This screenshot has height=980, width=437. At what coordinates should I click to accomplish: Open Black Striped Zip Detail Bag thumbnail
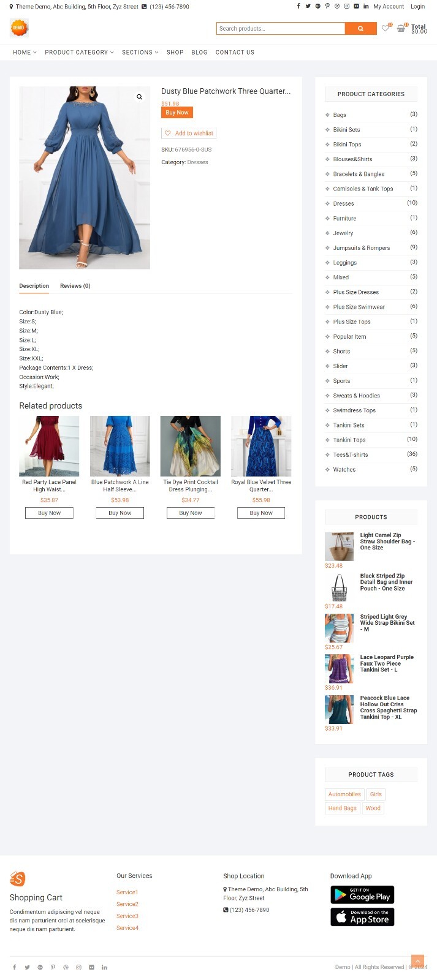pos(339,587)
